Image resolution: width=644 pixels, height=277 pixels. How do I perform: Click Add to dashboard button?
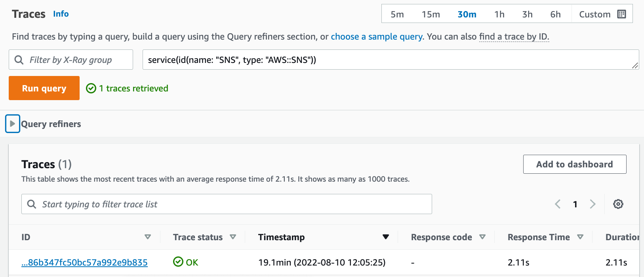tap(574, 164)
